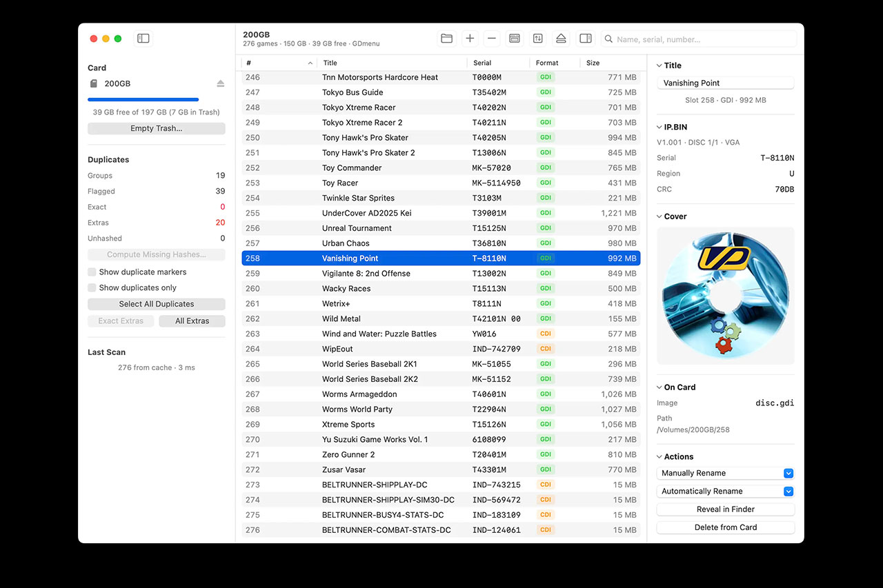Select the Wetrix+ row

[441, 304]
